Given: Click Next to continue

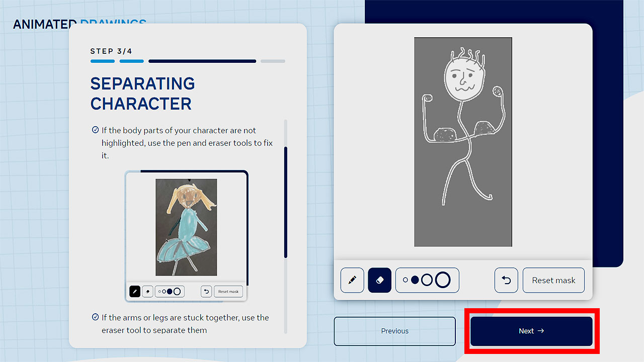Looking at the screenshot, I should pos(531,331).
